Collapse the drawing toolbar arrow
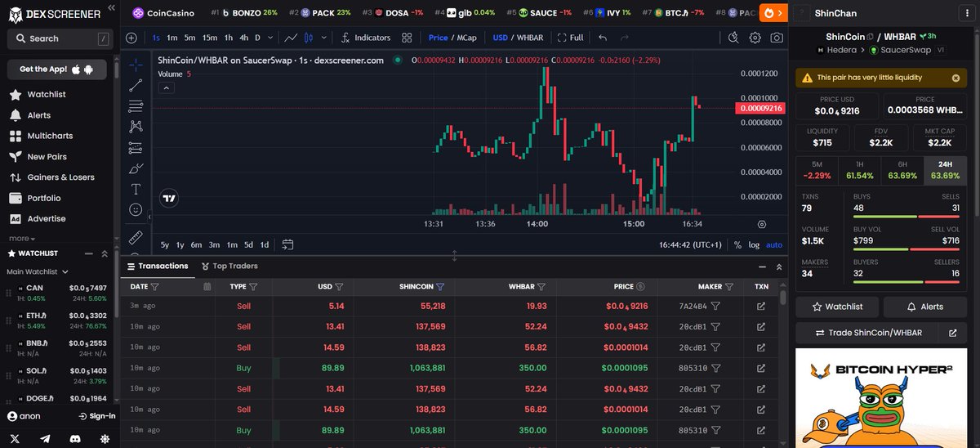 tap(149, 217)
